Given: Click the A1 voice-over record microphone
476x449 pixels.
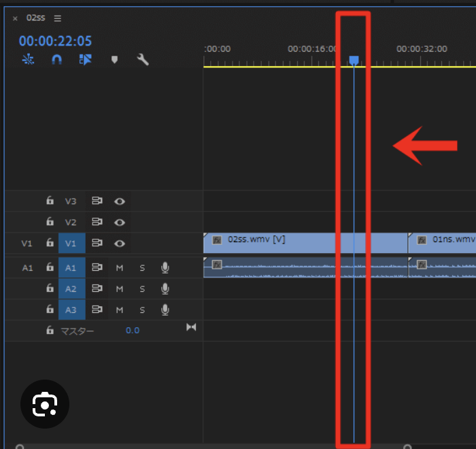Looking at the screenshot, I should click(165, 268).
